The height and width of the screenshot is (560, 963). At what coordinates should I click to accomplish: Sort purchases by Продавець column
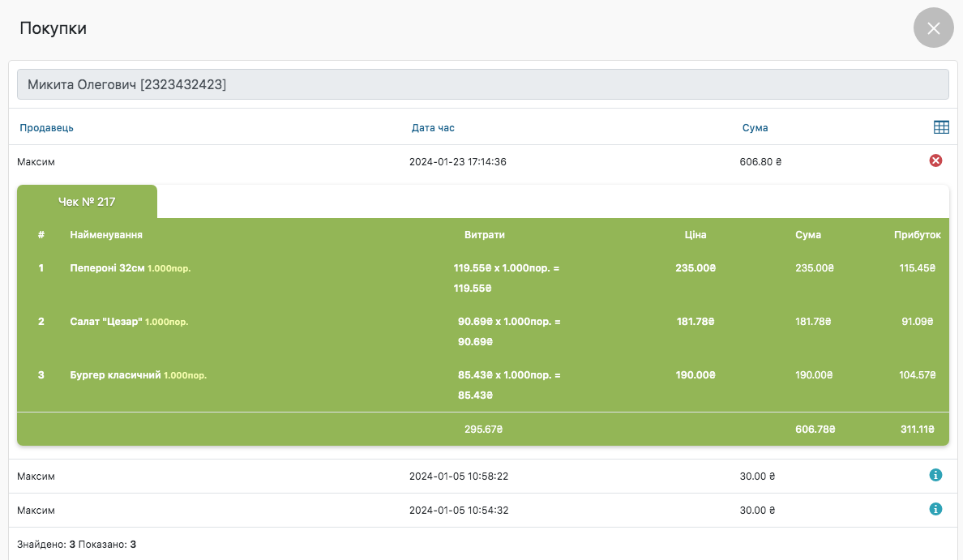click(x=47, y=128)
